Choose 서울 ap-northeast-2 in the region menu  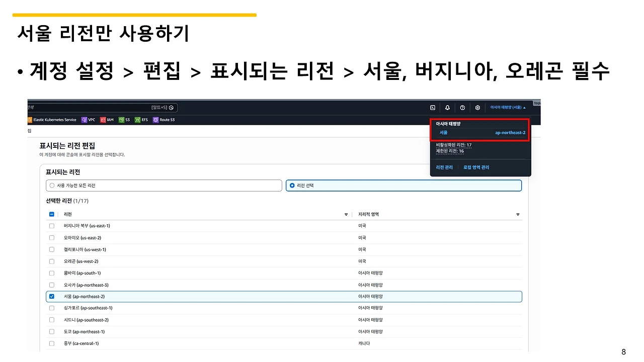pos(482,133)
